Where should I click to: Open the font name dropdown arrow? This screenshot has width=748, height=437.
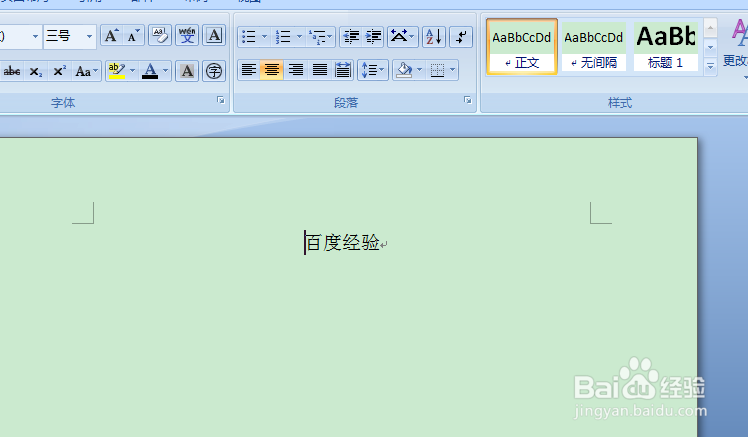click(x=35, y=36)
